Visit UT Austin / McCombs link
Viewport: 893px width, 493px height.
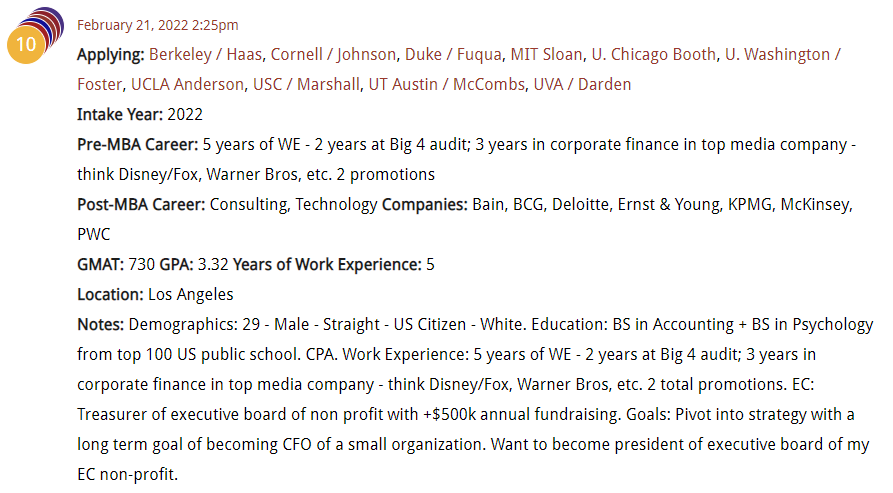click(446, 84)
